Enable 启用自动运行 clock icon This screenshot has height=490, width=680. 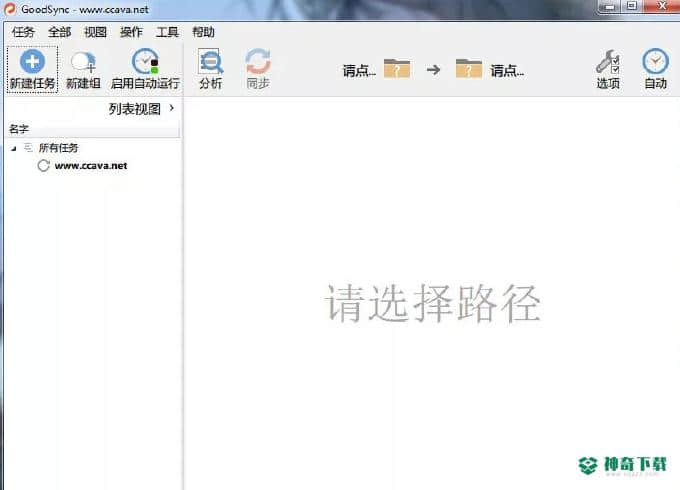[145, 61]
